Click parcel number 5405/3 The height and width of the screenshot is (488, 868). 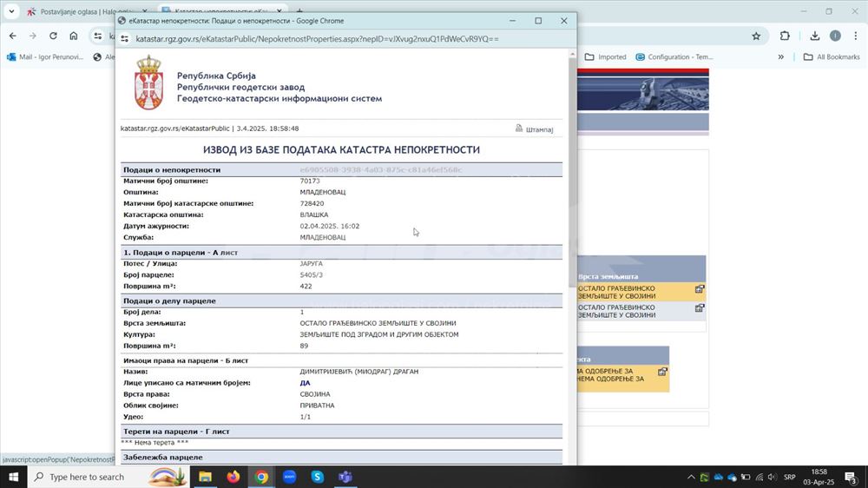tap(311, 274)
